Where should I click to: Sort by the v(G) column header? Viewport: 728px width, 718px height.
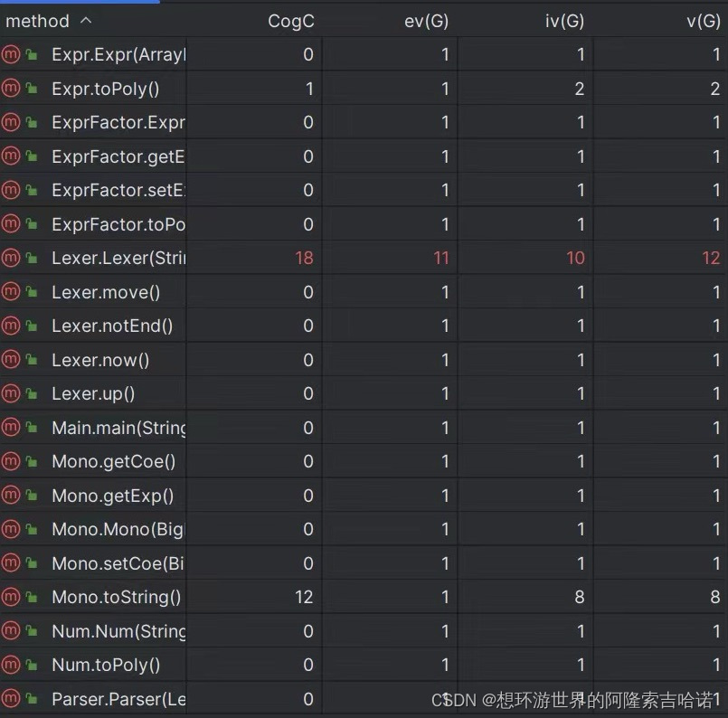(x=704, y=21)
